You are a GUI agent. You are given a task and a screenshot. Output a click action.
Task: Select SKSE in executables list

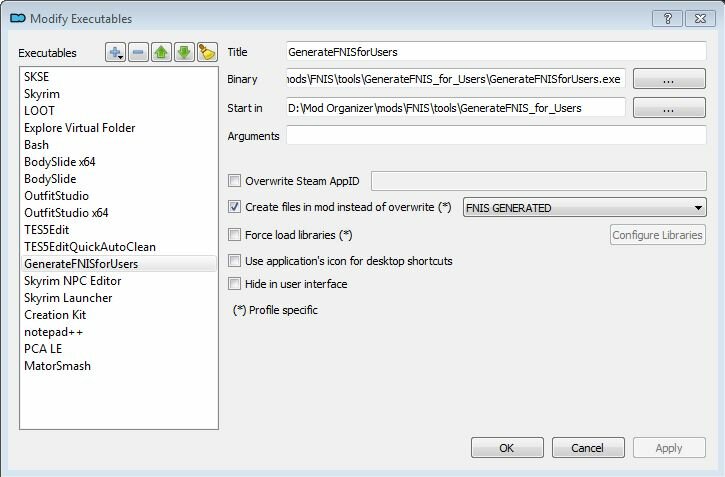click(118, 77)
